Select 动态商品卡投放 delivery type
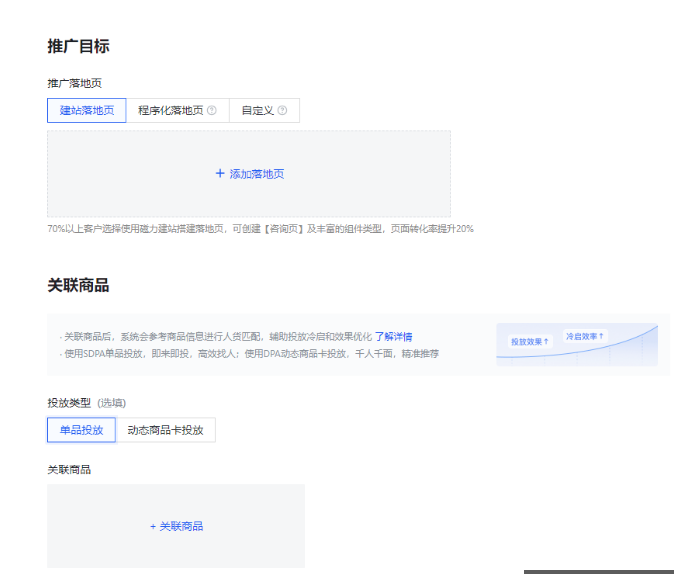This screenshot has width=690, height=574. point(165,430)
